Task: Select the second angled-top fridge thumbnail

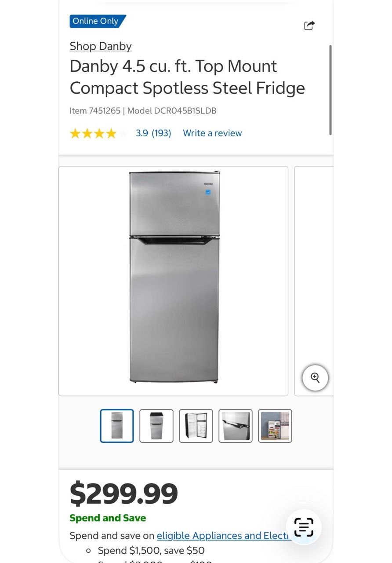Action: pos(156,426)
